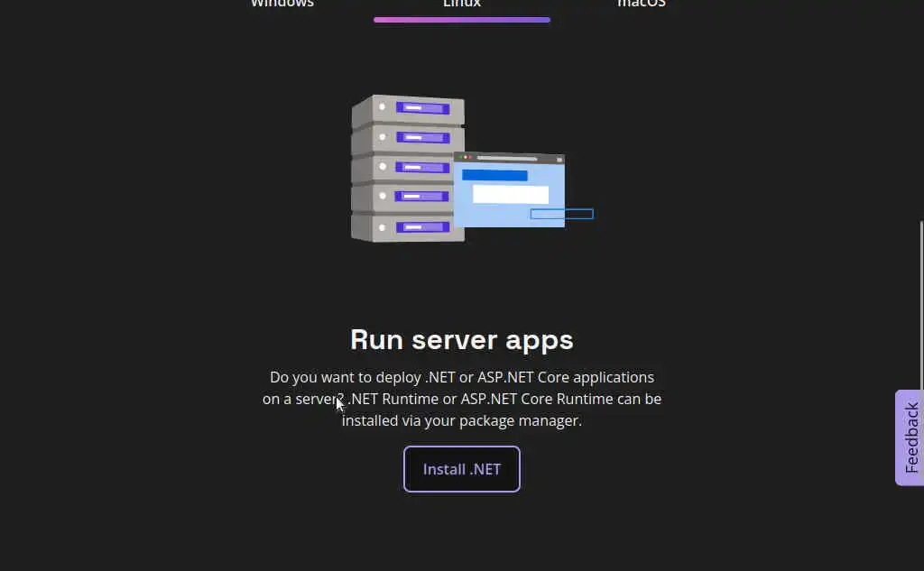Switch to the Windows tab

[282, 4]
